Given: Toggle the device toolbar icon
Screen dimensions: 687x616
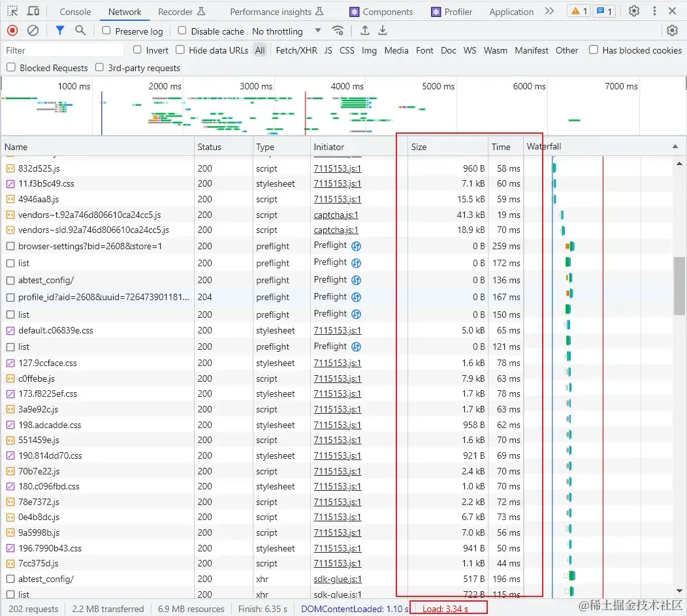Looking at the screenshot, I should coord(33,11).
